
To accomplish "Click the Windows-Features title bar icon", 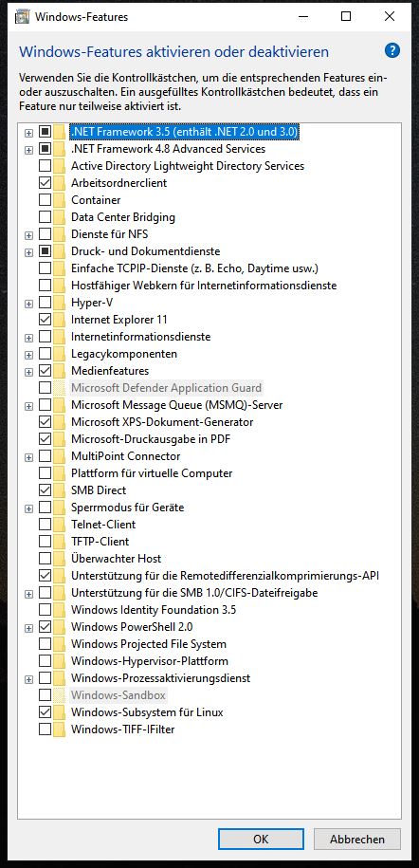I will pyautogui.click(x=23, y=17).
